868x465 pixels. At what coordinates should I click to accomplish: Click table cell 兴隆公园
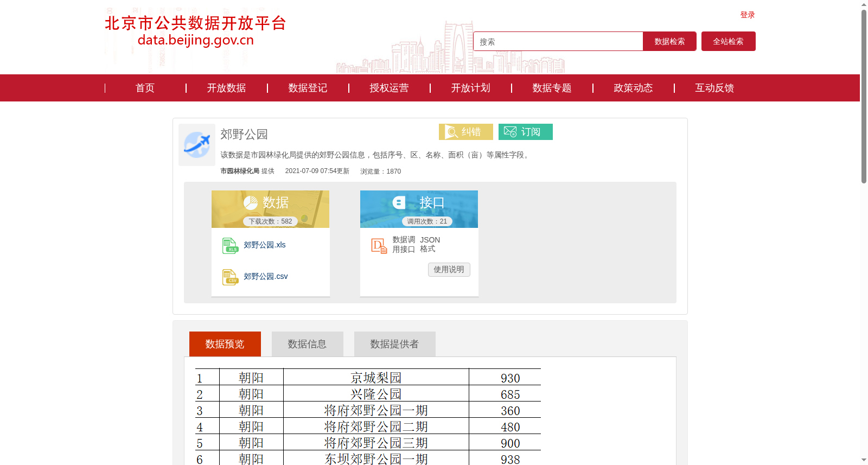coord(376,394)
